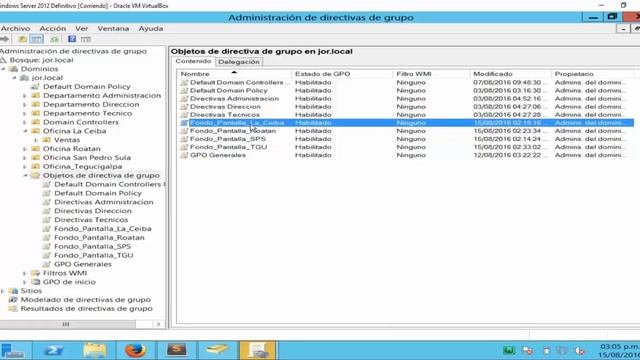This screenshot has width=640, height=360.
Task: Click the Resultados de directivas de grupo icon
Action: pyautogui.click(x=13, y=309)
